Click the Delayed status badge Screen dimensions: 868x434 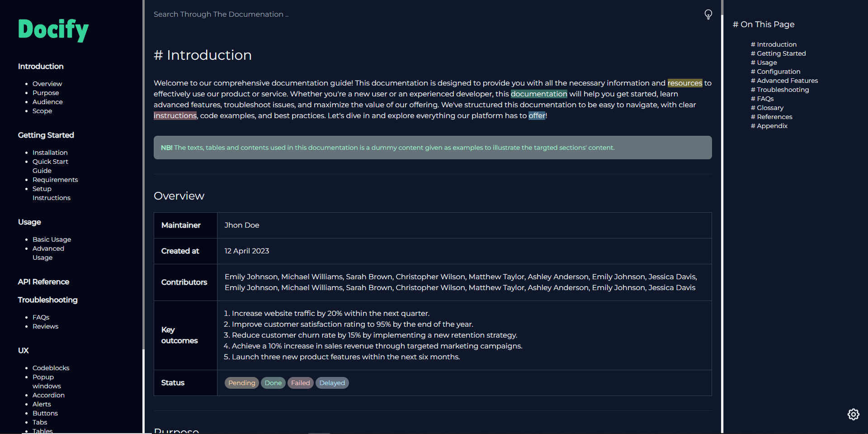pos(332,382)
